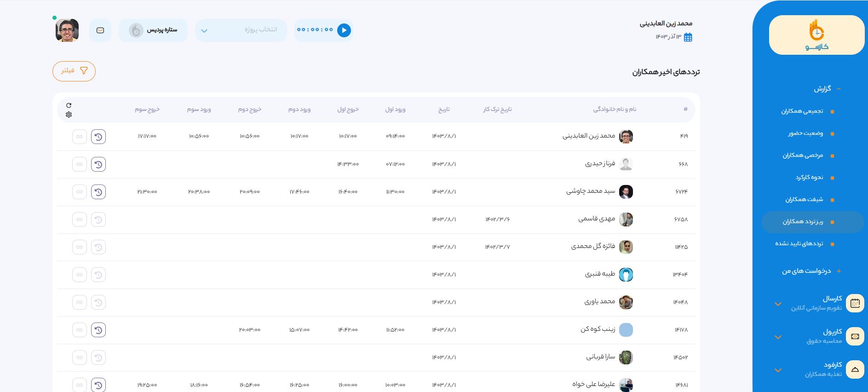Open the انتخاب پروژه dropdown
This screenshot has width=868, height=392.
click(x=241, y=30)
